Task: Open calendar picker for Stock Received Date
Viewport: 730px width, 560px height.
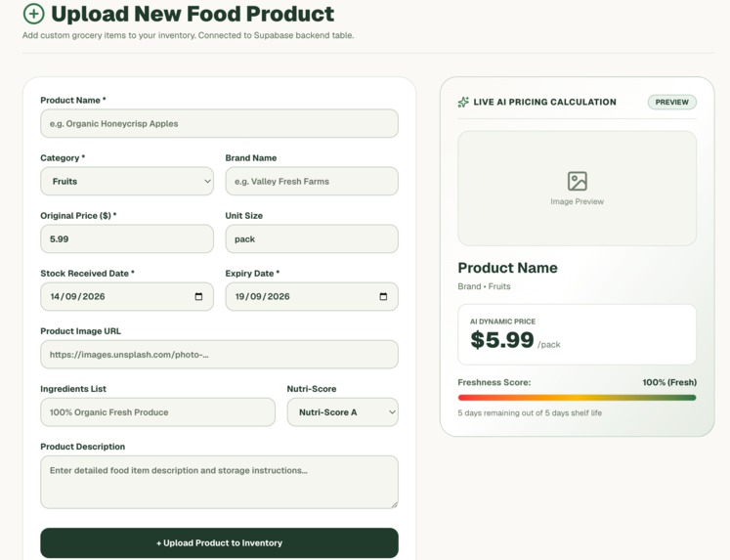Action: (x=198, y=296)
